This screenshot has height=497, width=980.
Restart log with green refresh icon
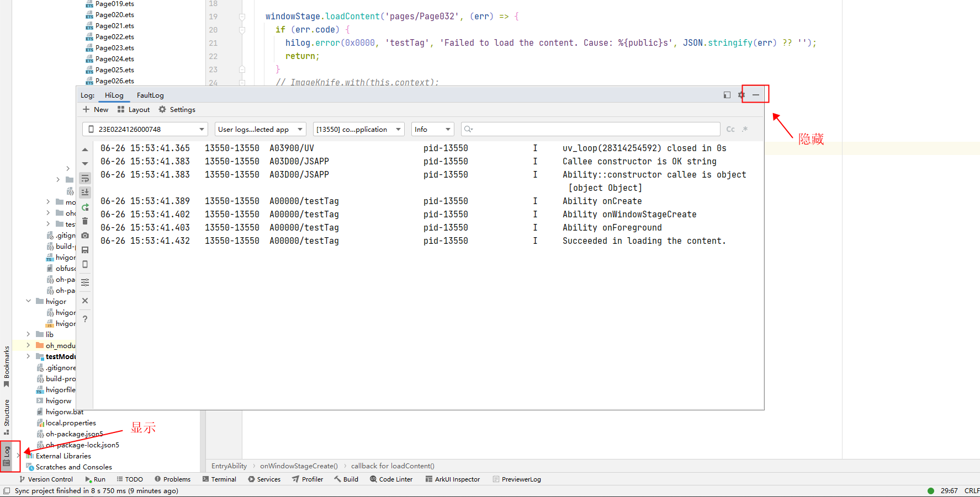click(x=85, y=207)
